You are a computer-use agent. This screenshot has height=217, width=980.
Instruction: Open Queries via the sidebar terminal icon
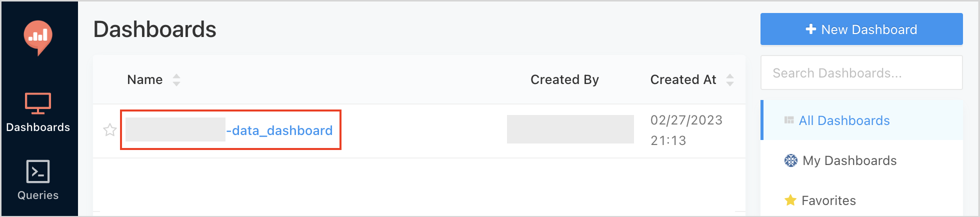coord(38,171)
